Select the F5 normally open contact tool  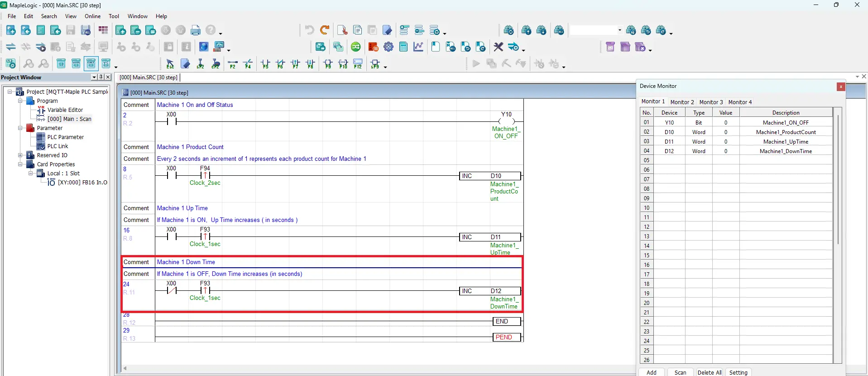click(x=265, y=64)
